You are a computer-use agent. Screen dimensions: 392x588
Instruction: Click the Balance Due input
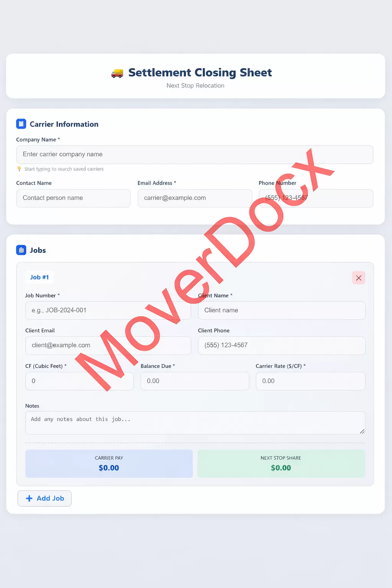(x=194, y=381)
